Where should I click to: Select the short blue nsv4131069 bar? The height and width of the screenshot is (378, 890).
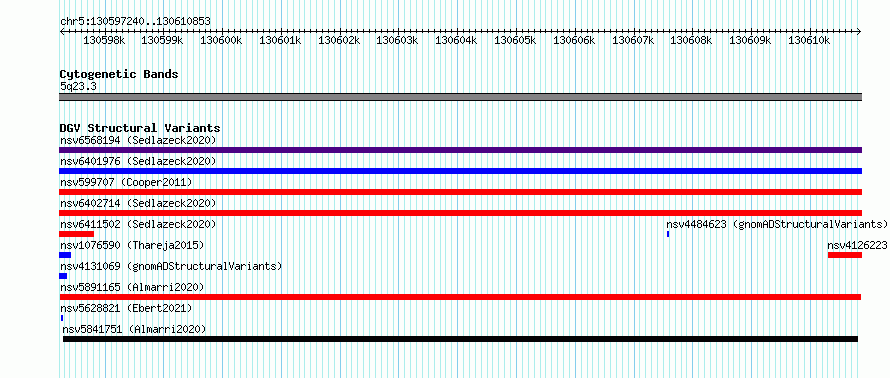63,276
